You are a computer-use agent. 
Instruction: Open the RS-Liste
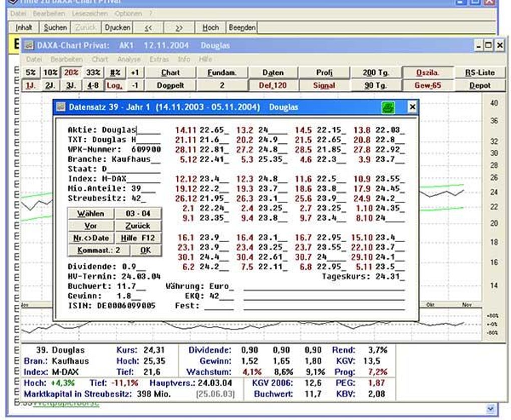480,72
